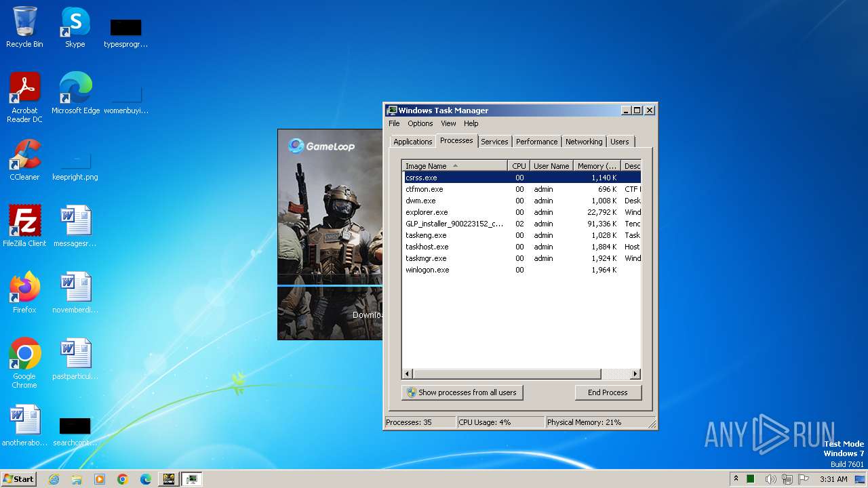This screenshot has height=488, width=868.
Task: Switch to the Processes tab
Action: coord(456,140)
